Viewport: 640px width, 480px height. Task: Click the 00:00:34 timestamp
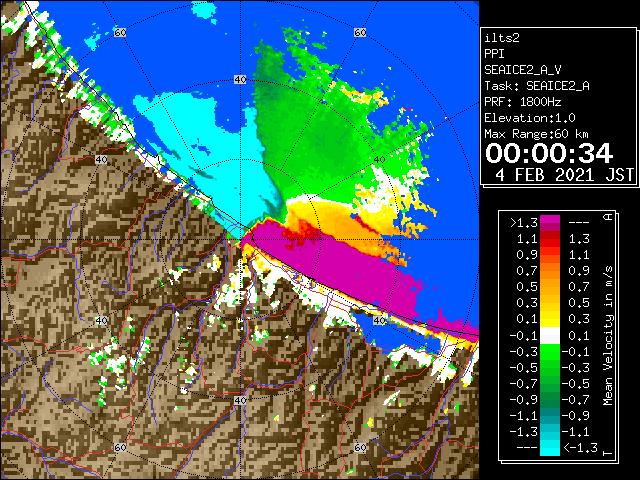(549, 153)
